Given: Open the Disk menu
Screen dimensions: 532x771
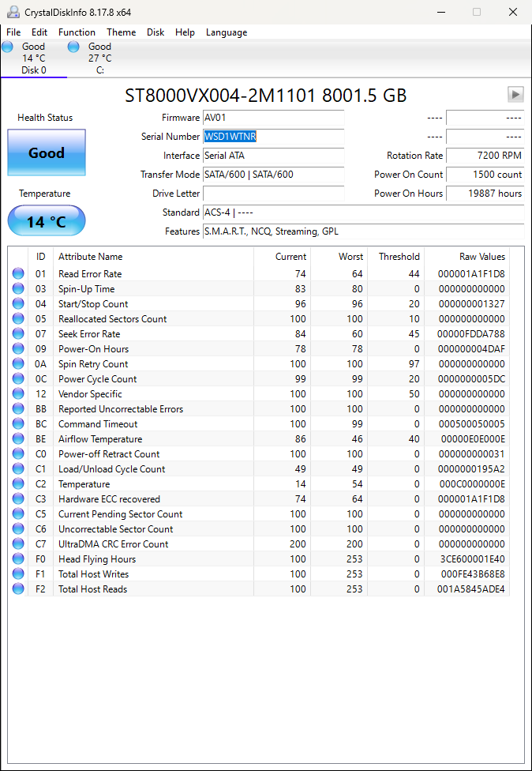Looking at the screenshot, I should [x=155, y=32].
